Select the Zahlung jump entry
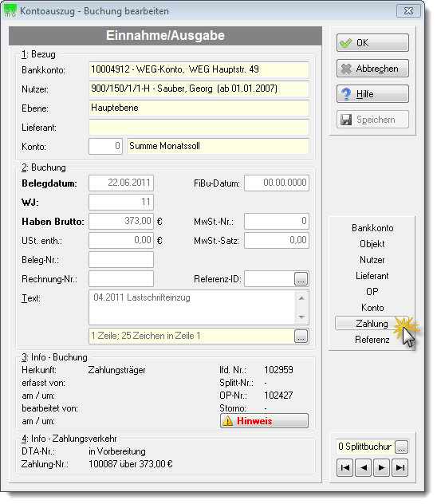 (x=372, y=323)
